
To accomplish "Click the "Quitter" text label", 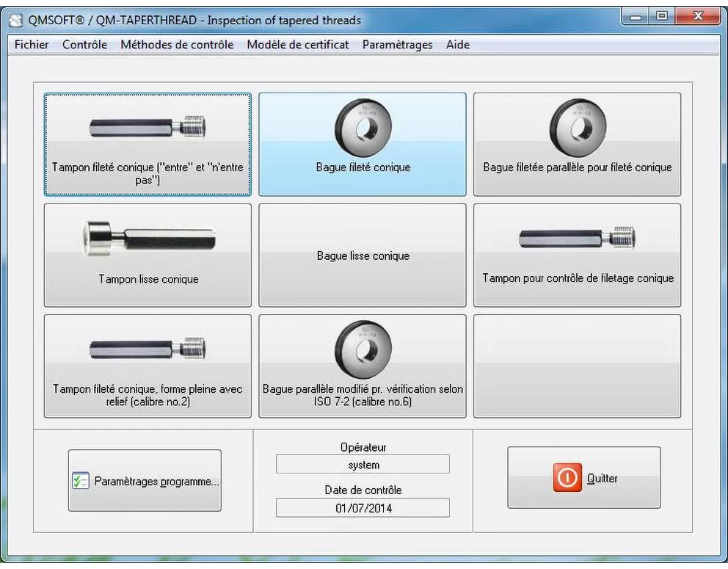I will tap(603, 479).
